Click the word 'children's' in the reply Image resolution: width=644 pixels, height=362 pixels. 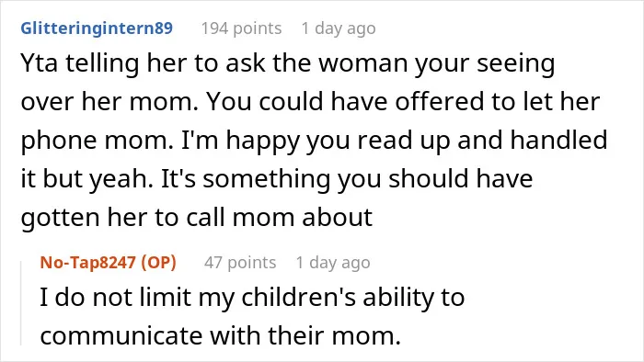pos(299,297)
